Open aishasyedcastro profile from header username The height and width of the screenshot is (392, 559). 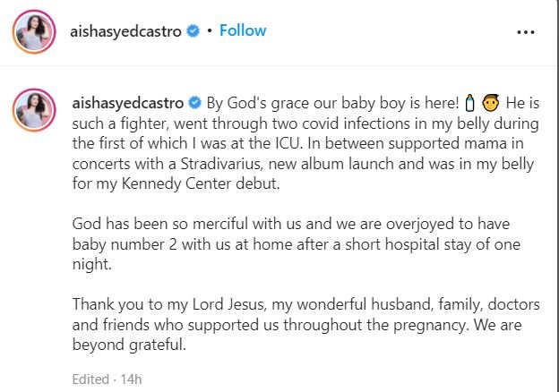tap(126, 31)
